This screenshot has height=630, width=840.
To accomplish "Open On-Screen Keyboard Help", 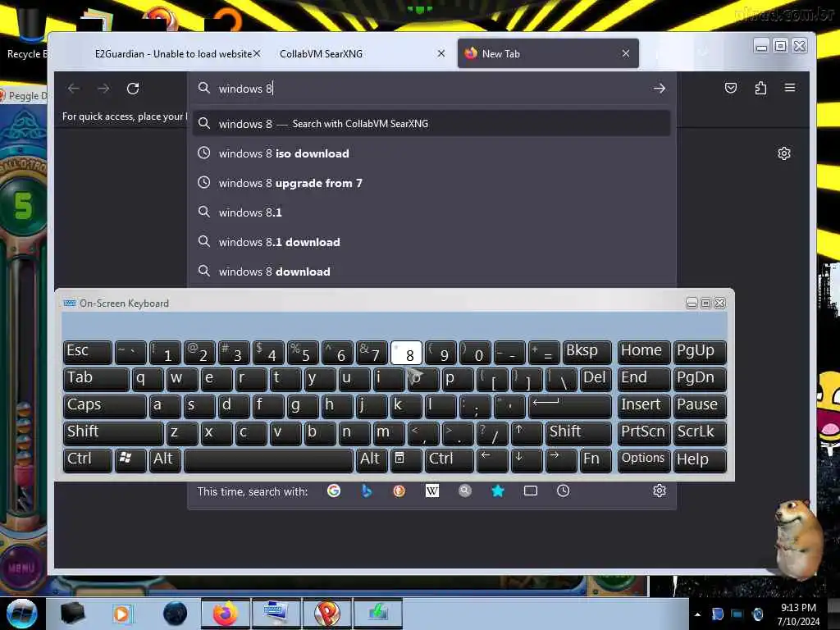I will point(700,460).
